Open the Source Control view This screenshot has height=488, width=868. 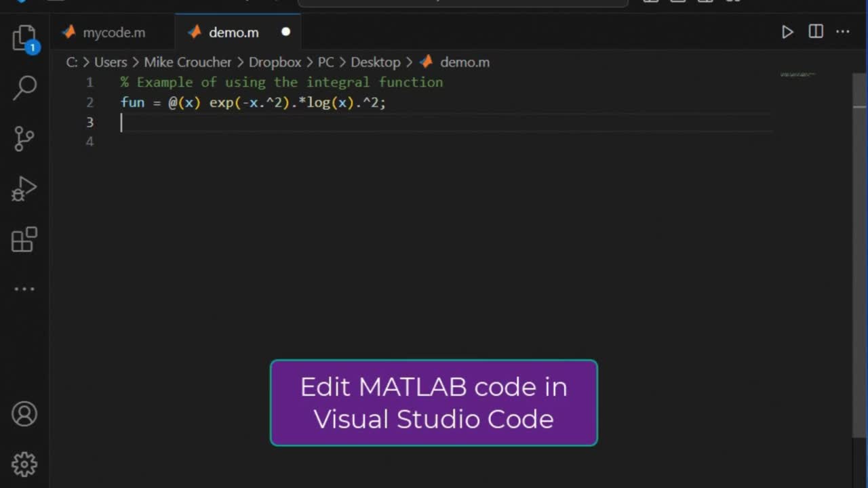(24, 139)
